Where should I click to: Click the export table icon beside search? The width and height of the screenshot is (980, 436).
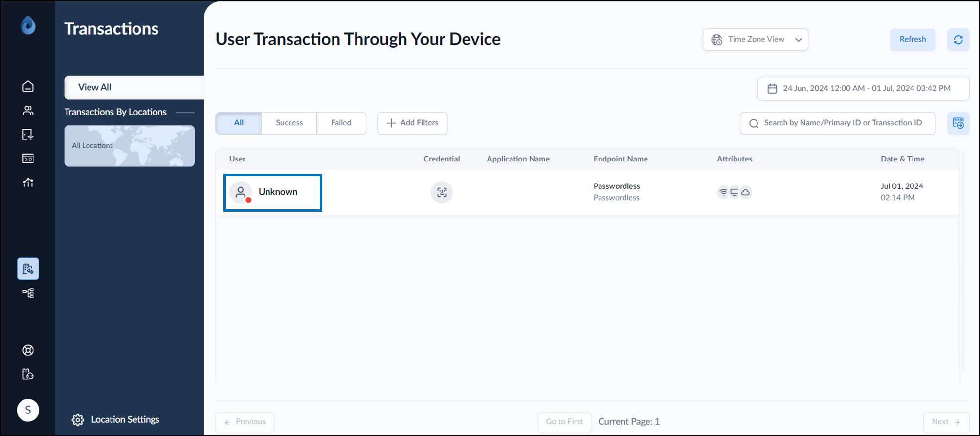tap(958, 123)
